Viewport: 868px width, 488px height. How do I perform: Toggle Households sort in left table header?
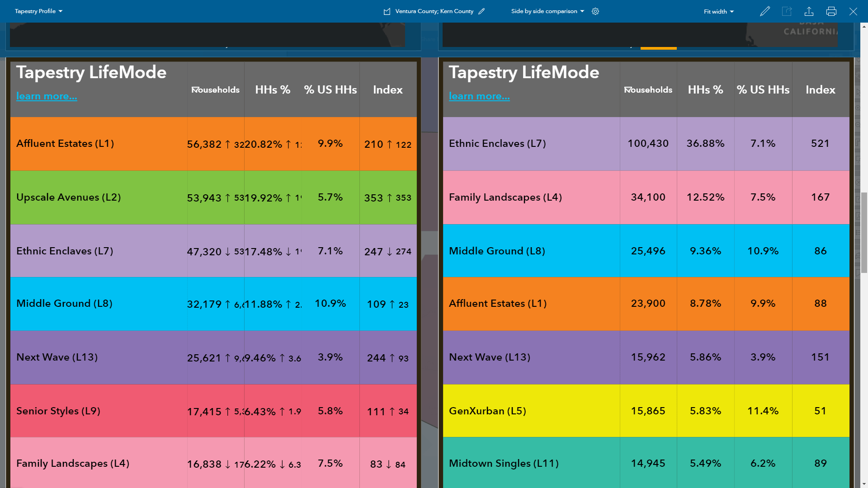click(x=215, y=90)
